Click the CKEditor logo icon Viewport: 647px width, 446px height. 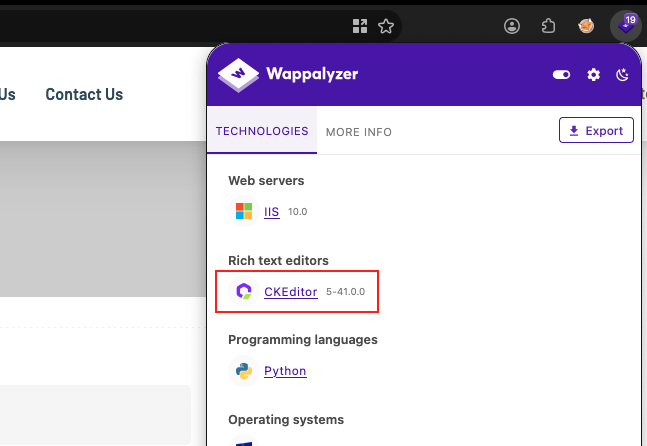coord(244,291)
